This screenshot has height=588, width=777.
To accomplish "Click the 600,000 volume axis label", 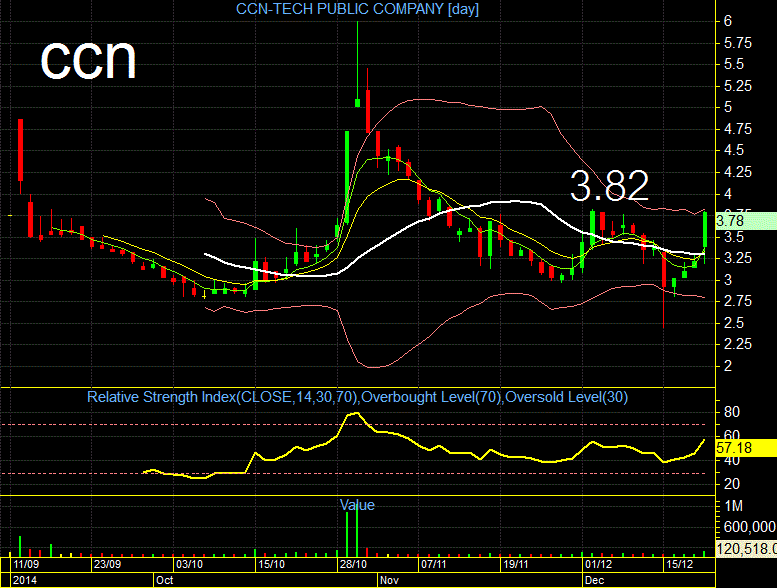I will tap(750, 527).
